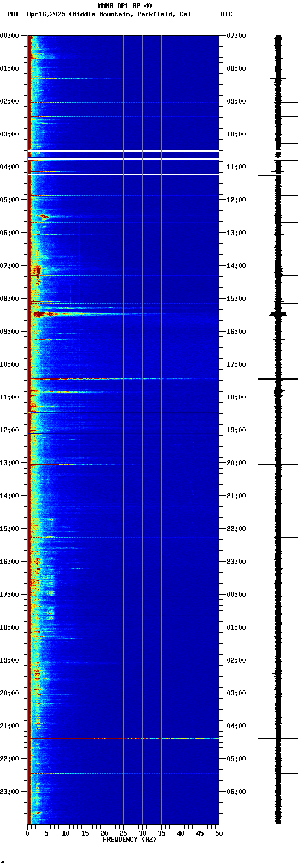Click the date label Apr16,2025

pyautogui.click(x=47, y=14)
